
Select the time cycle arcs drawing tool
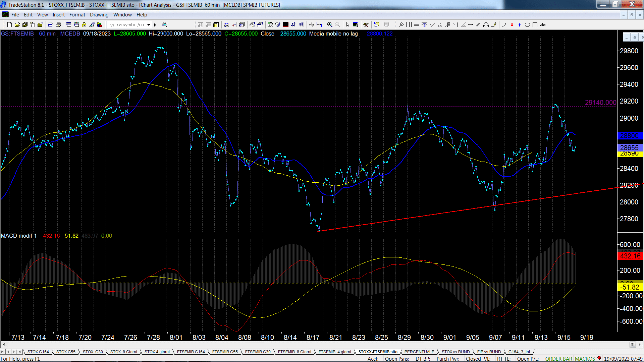(x=486, y=25)
